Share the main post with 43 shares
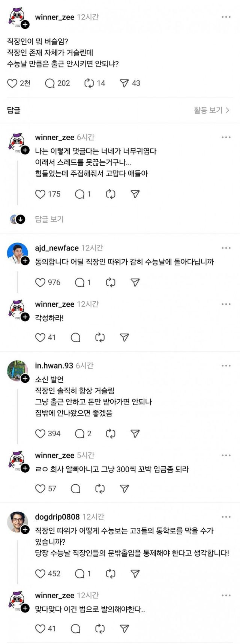The height and width of the screenshot is (644, 240). pyautogui.click(x=124, y=83)
